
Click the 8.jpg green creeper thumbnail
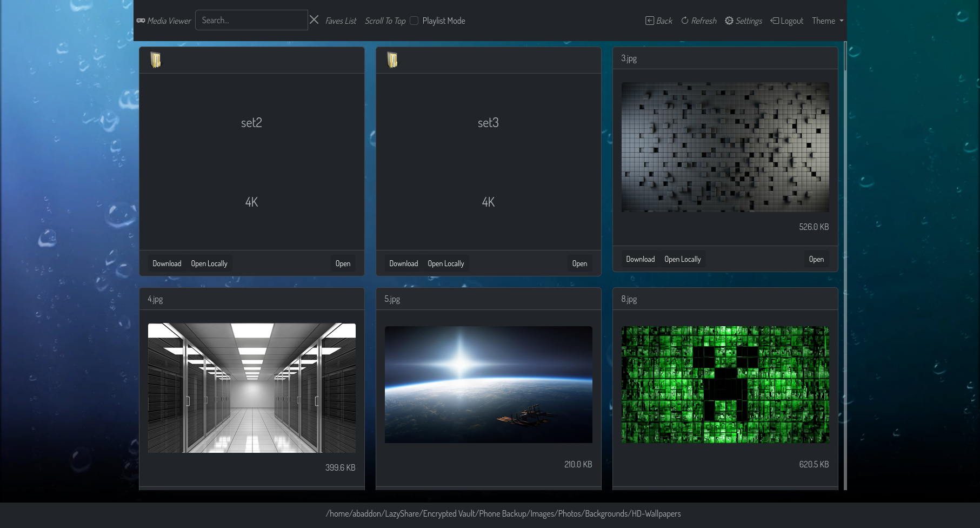[725, 385]
